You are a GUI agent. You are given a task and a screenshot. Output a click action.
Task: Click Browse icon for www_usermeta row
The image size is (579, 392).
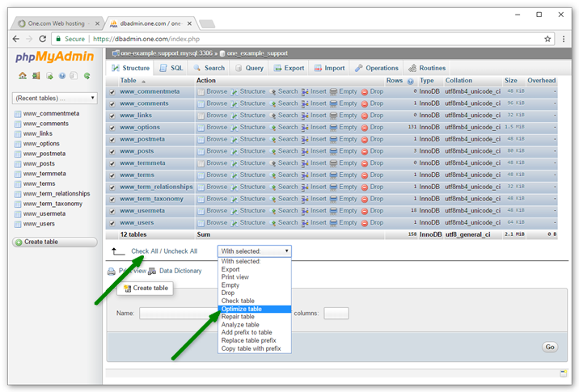[x=201, y=211]
